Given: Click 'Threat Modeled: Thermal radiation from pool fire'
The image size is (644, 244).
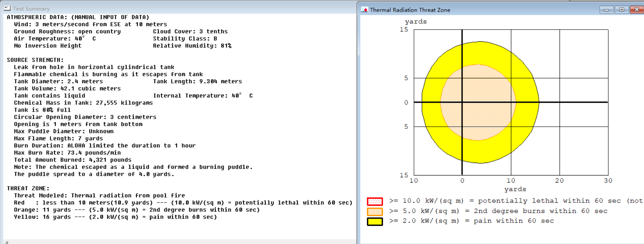Looking at the screenshot, I should point(99,195).
